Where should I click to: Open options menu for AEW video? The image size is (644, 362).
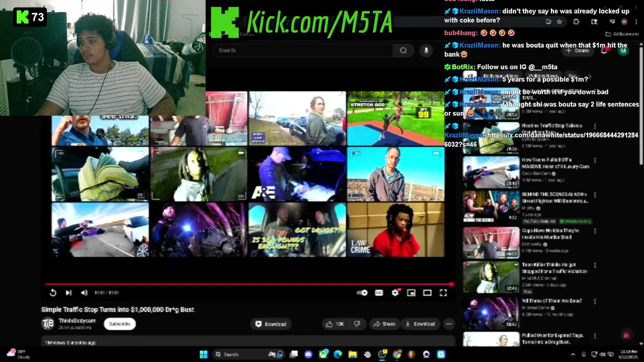tap(595, 195)
